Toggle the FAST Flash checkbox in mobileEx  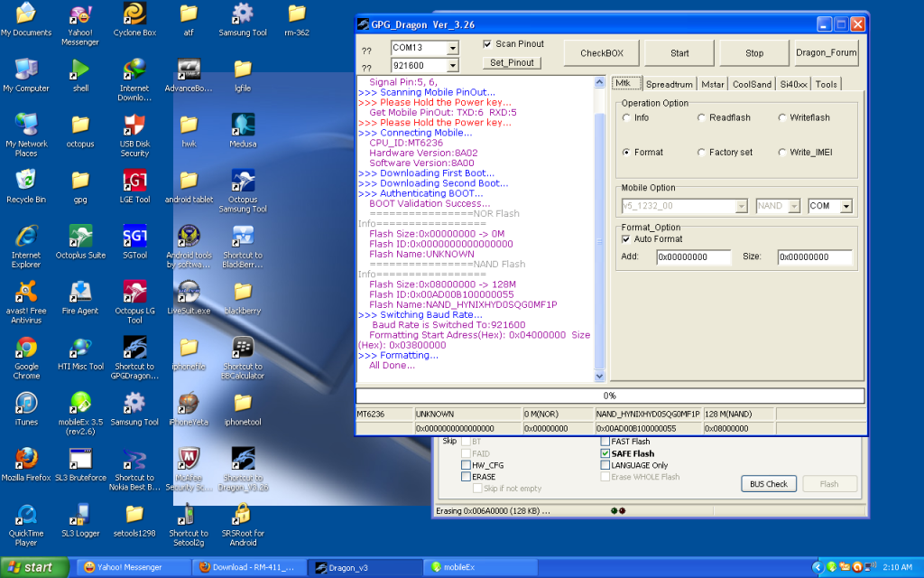click(x=605, y=442)
